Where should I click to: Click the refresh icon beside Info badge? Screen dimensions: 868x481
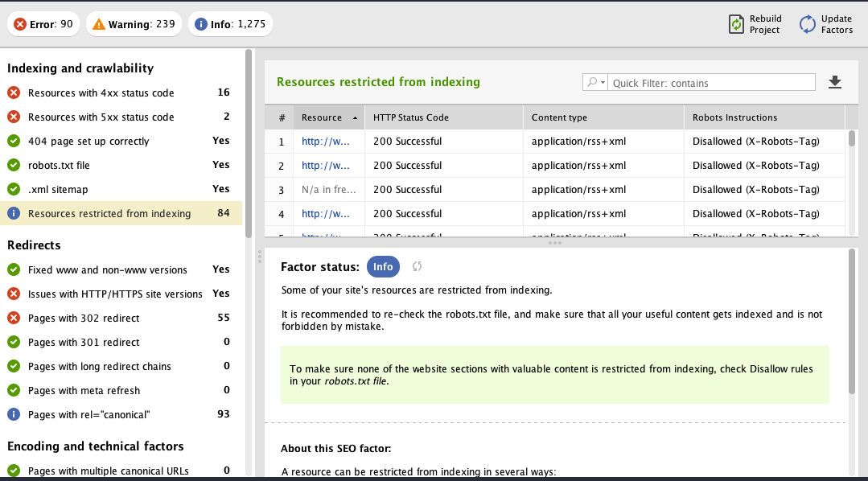(x=417, y=267)
